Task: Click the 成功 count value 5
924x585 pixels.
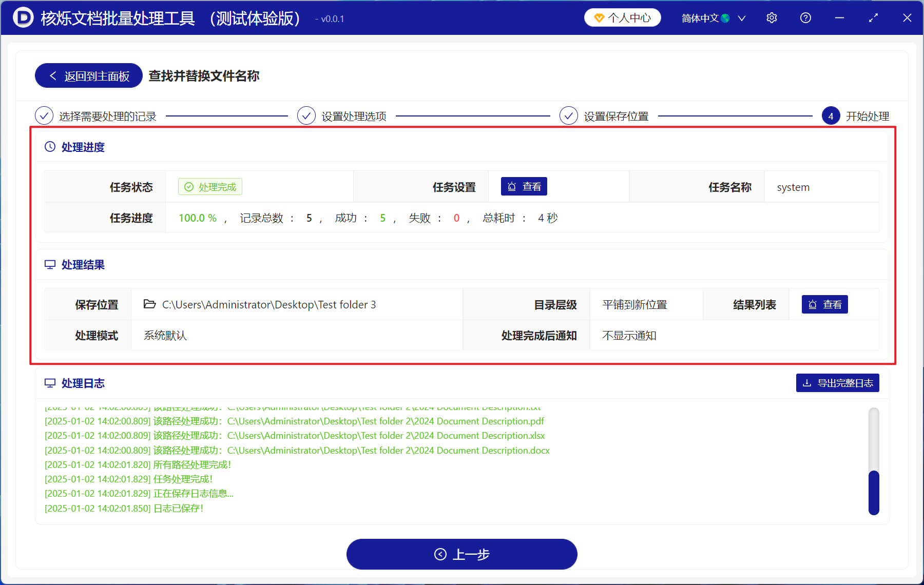Action: [x=382, y=218]
